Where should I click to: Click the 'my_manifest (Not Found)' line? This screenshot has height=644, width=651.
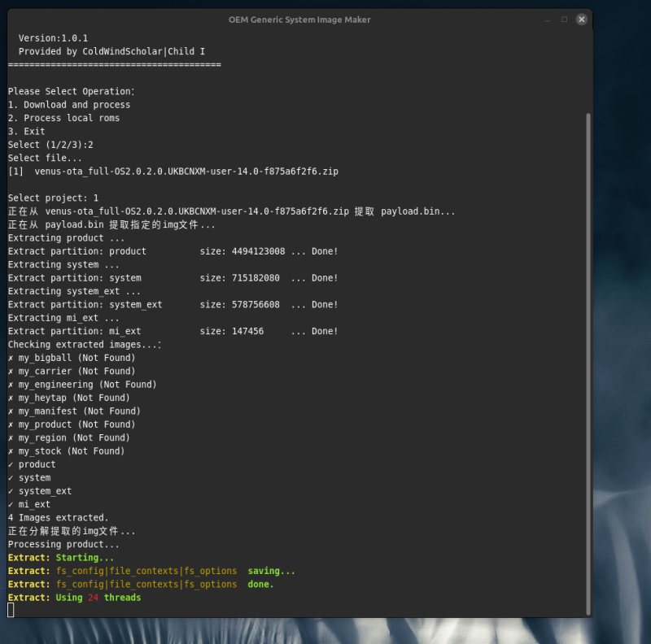click(74, 411)
